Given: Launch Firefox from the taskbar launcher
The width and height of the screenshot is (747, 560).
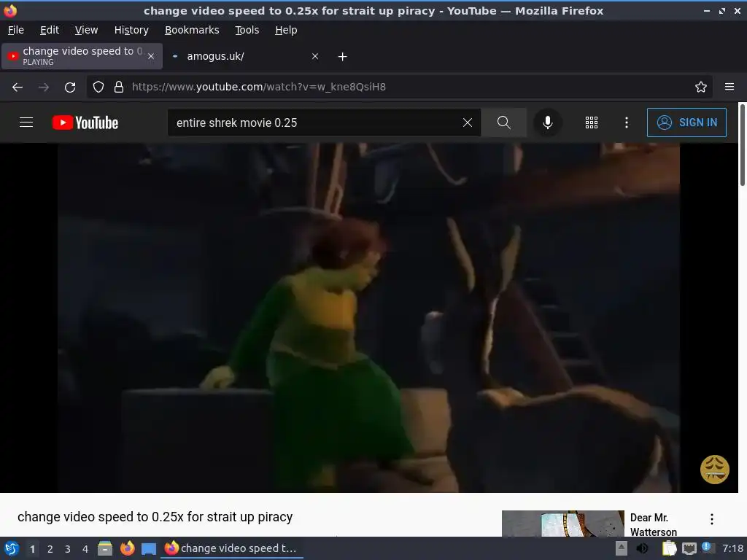Looking at the screenshot, I should tap(127, 548).
